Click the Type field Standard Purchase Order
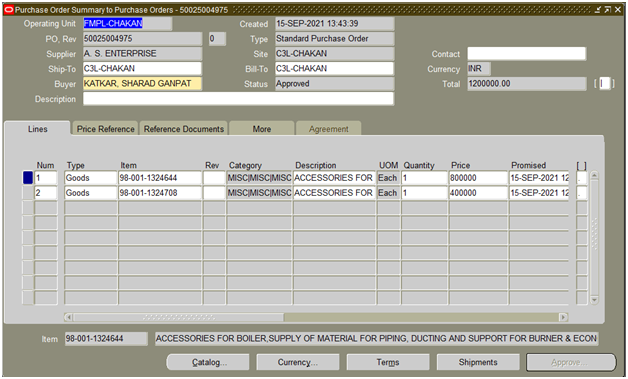Viewport: 628px width, 379px height. pyautogui.click(x=334, y=39)
